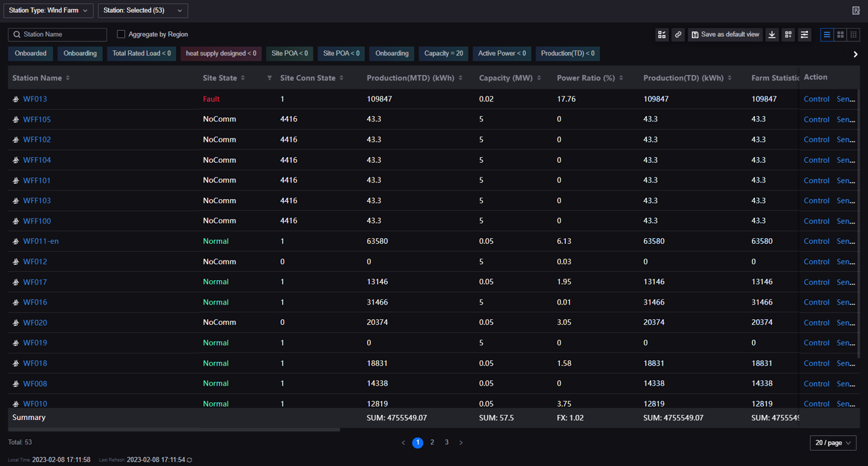
Task: Switch to large card grid view
Action: [841, 34]
